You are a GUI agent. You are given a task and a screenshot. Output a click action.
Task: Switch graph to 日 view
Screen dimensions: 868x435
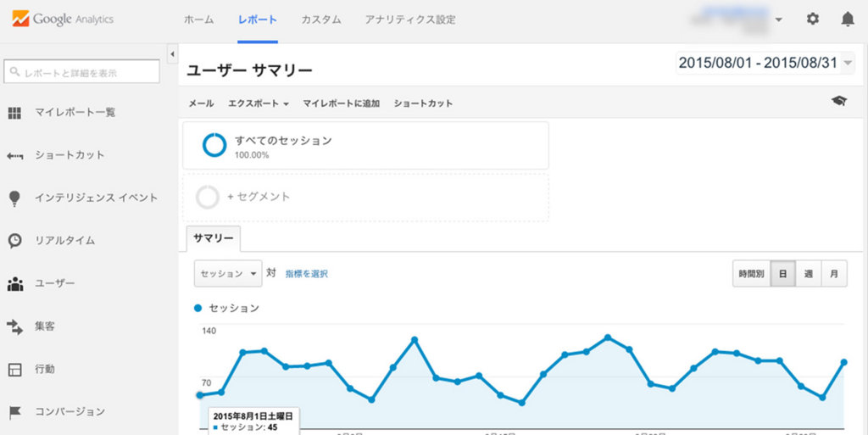tap(782, 273)
